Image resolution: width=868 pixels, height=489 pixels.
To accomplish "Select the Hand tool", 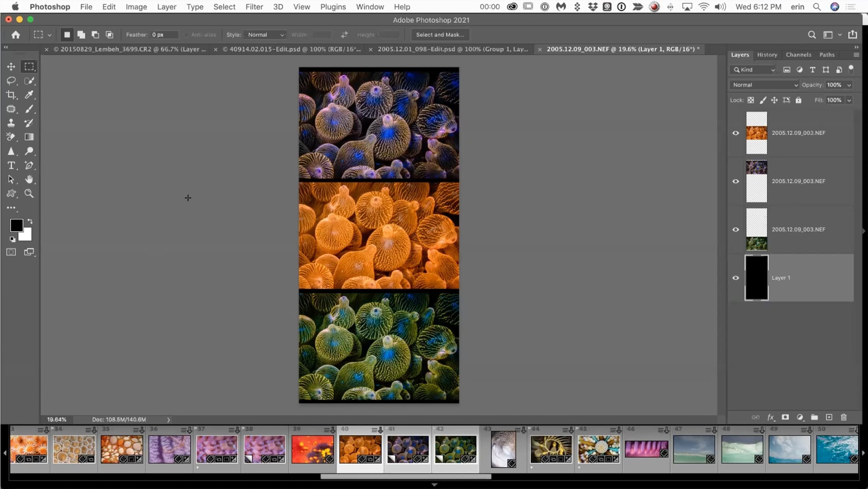I will 29,179.
